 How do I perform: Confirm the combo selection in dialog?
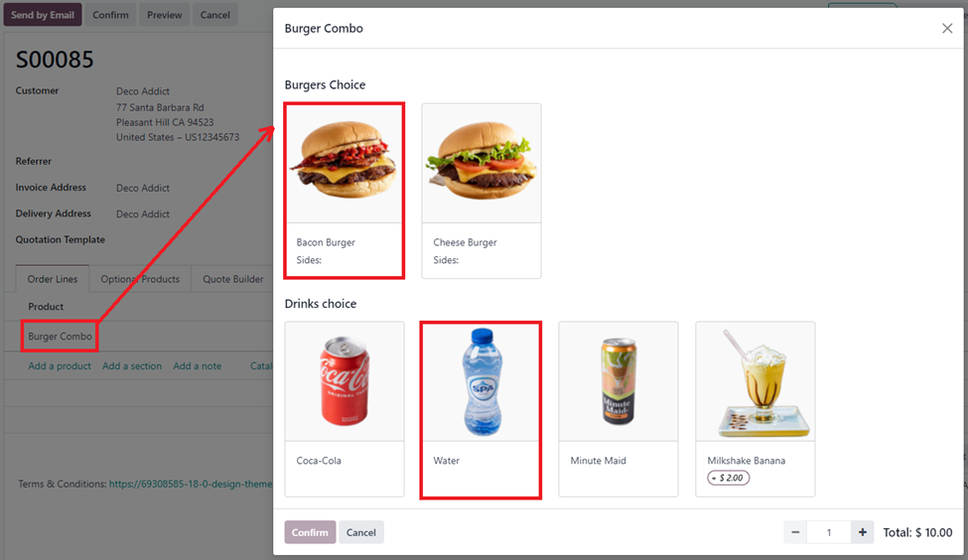coord(310,532)
